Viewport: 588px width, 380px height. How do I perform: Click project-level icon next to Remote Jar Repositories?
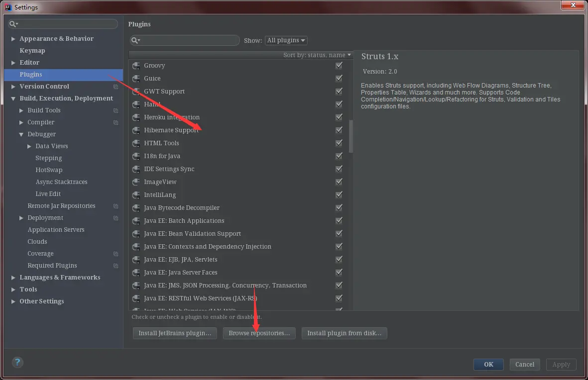point(116,206)
